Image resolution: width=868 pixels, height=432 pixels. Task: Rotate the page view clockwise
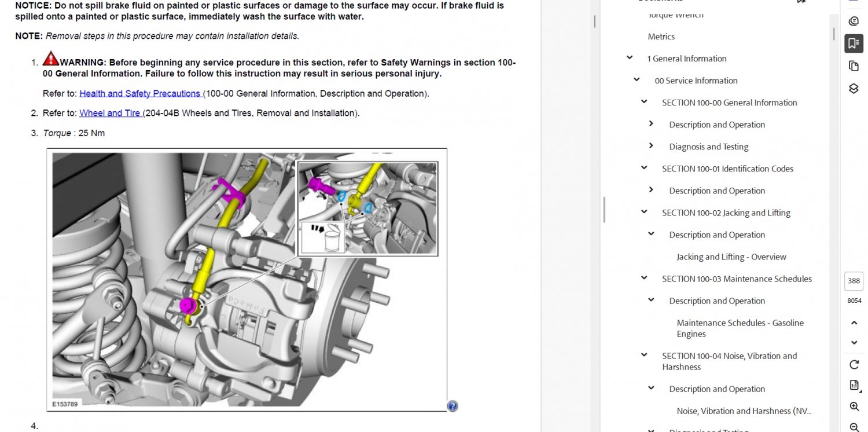coord(854,364)
